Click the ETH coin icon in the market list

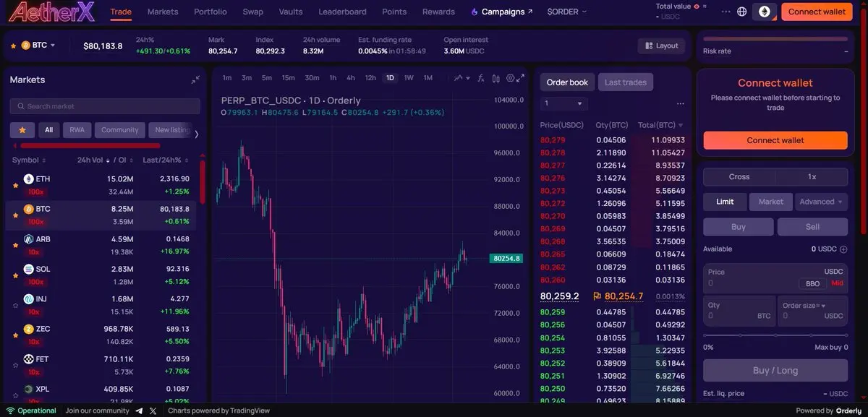(x=29, y=179)
